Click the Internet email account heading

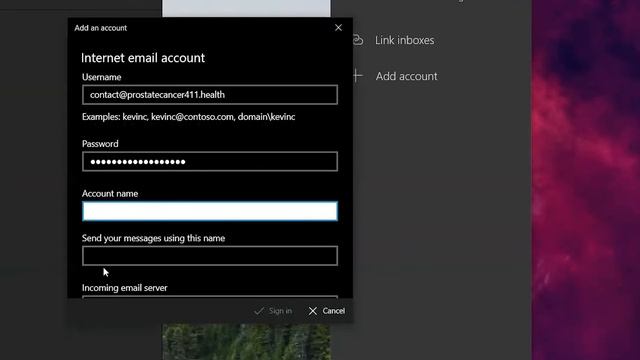click(x=143, y=58)
